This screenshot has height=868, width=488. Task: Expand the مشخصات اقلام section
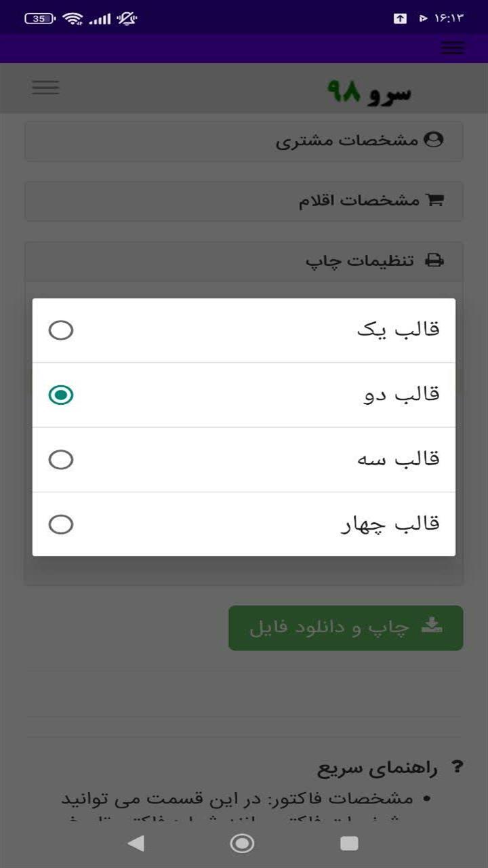point(359,201)
